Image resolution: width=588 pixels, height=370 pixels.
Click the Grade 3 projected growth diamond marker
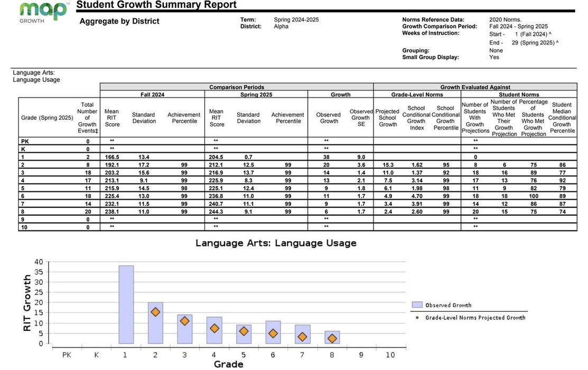tap(184, 321)
